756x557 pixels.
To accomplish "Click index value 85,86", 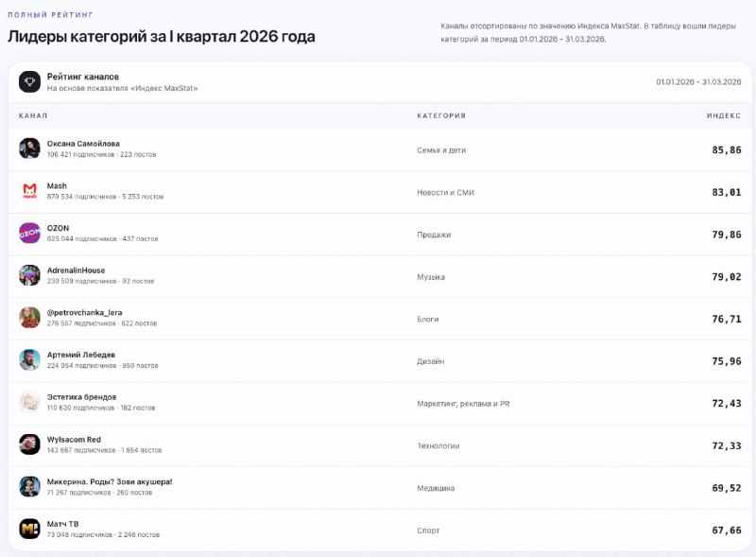I will coord(727,150).
